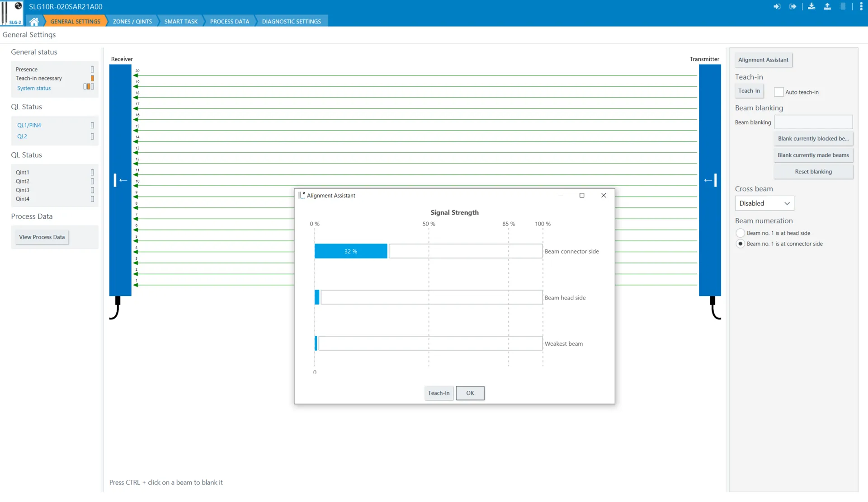Click the login arrow icon in header

coord(777,7)
